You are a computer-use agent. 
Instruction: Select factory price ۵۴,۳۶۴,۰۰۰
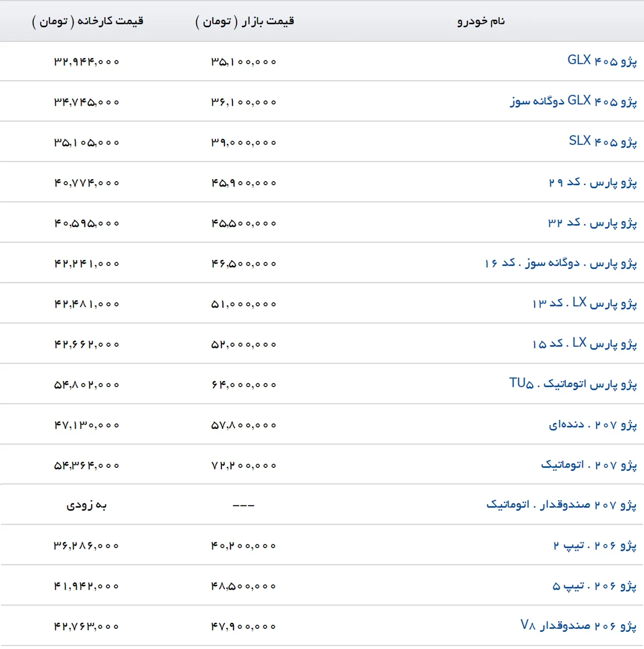tap(87, 465)
